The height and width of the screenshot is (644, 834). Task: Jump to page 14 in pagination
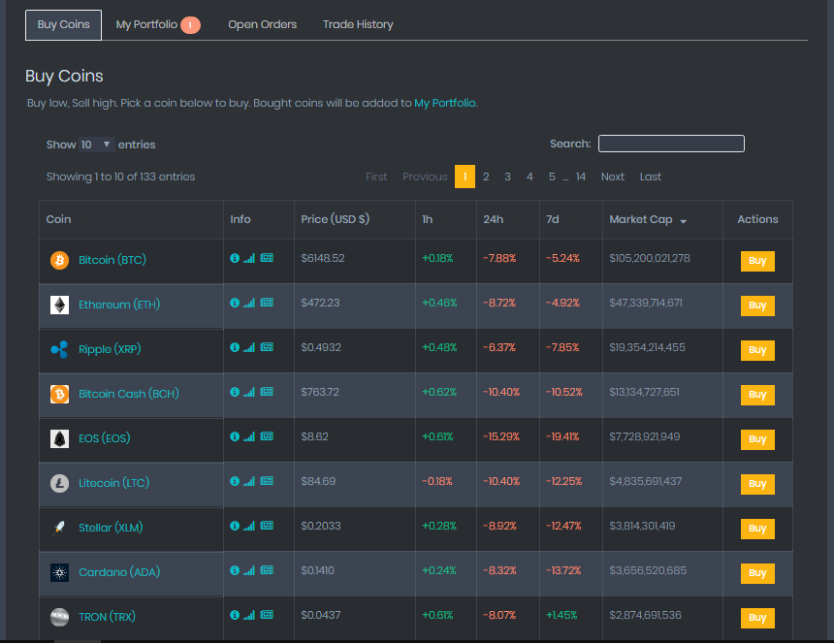point(581,177)
